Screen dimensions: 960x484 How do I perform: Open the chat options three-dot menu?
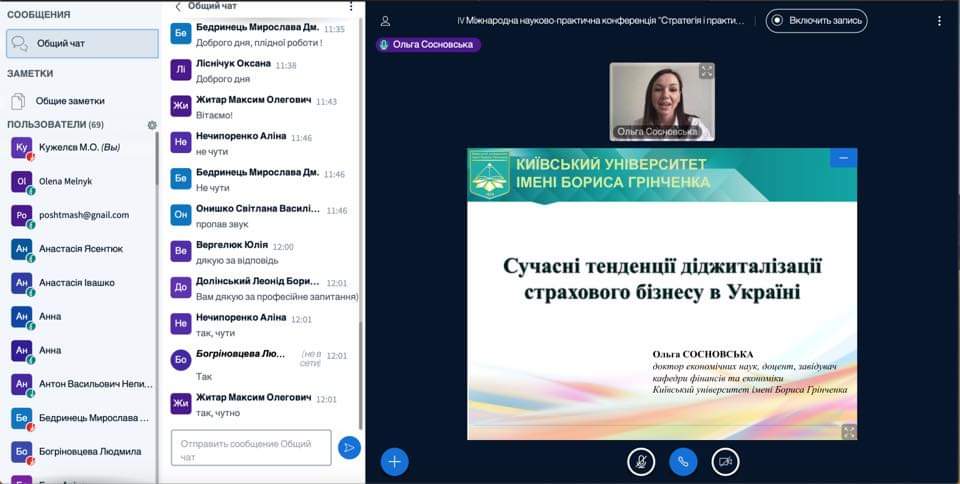(351, 6)
